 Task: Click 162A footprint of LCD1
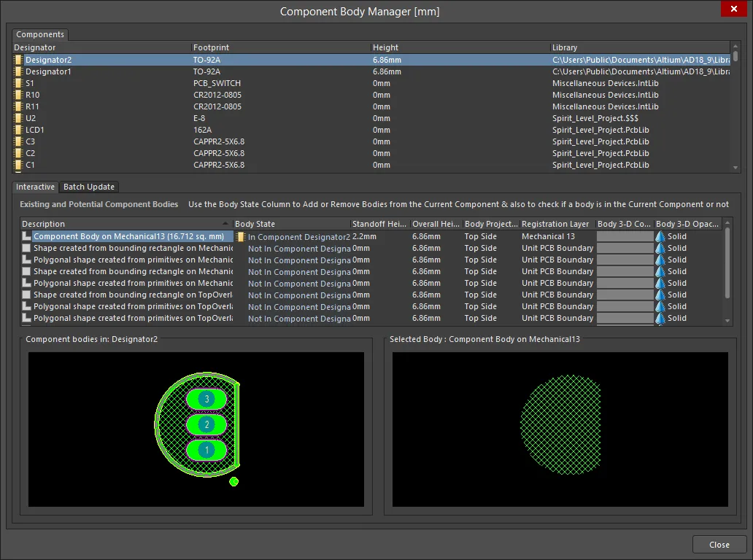pos(203,130)
